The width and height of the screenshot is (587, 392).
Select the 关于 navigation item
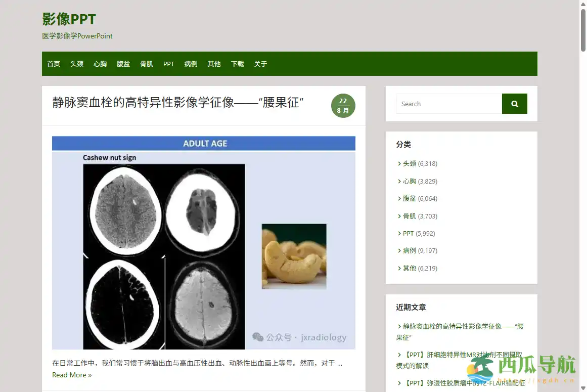tap(260, 64)
